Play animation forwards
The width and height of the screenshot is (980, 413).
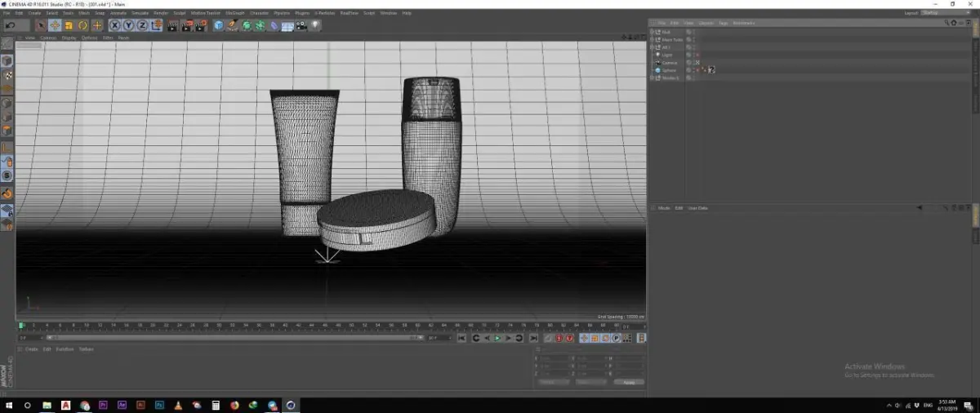pos(497,338)
